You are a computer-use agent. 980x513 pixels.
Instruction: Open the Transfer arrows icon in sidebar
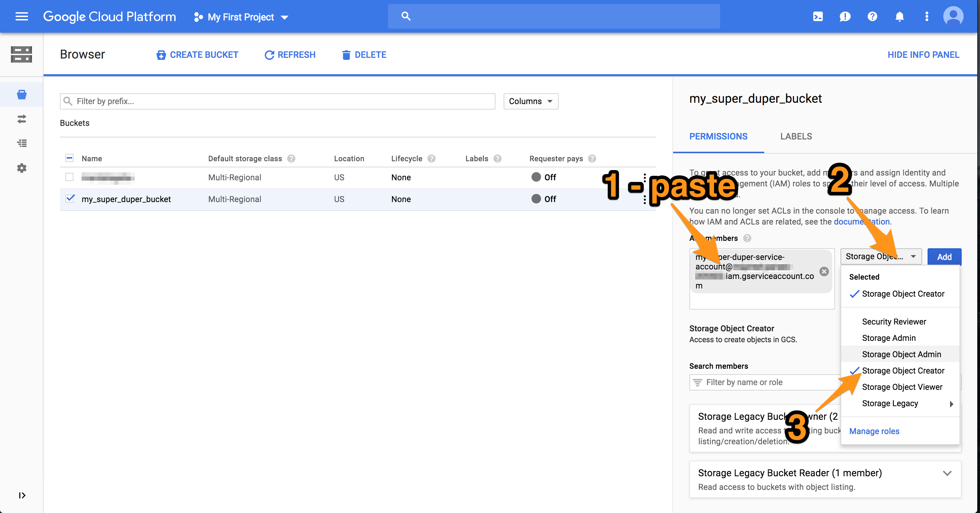[x=22, y=119]
